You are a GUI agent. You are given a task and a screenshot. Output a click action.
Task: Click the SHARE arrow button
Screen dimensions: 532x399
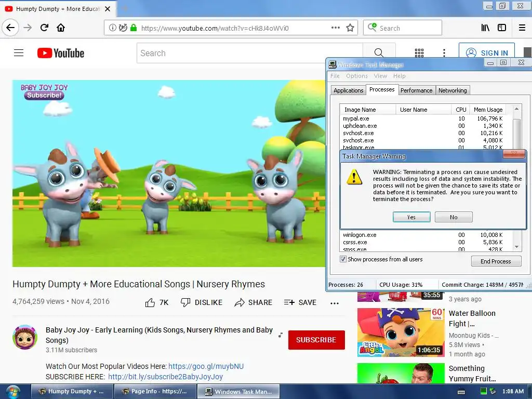pyautogui.click(x=254, y=302)
